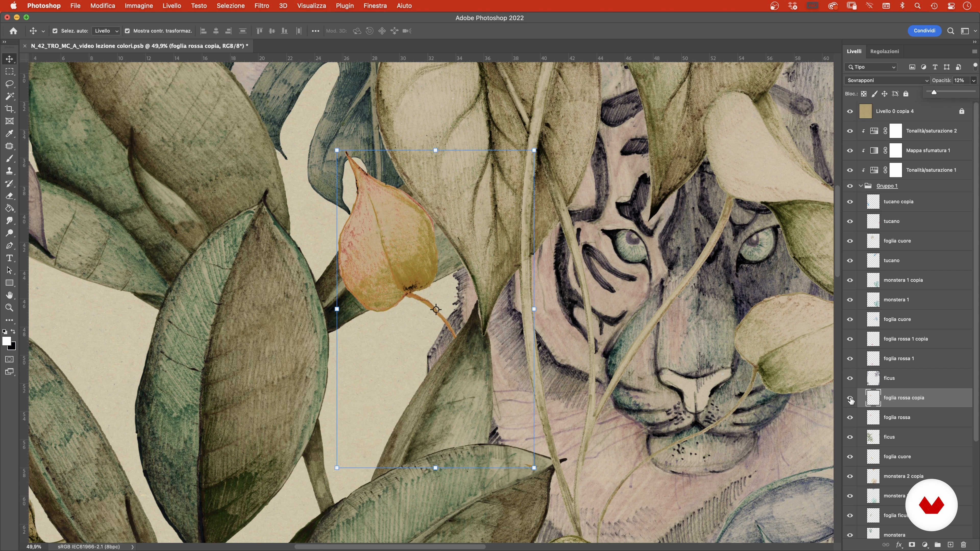Screen dimensions: 980x551
Task: Create new adjustment layer icon
Action: click(x=925, y=545)
